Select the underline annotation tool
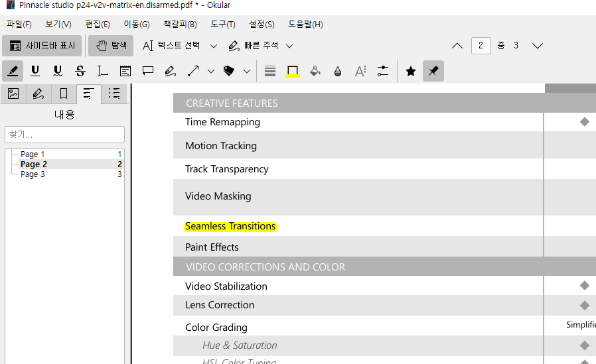596x364 pixels. click(x=35, y=71)
